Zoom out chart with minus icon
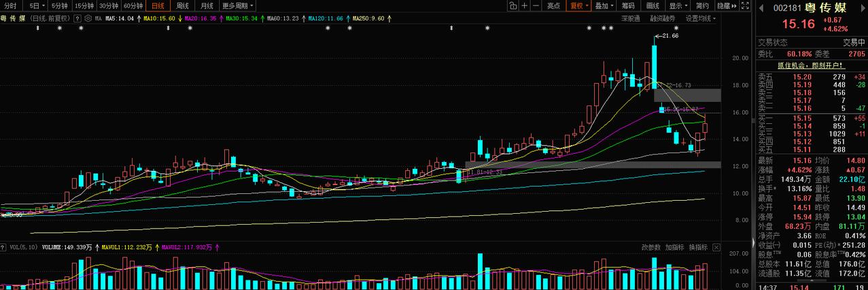Image resolution: width=868 pixels, height=290 pixels. point(536,5)
